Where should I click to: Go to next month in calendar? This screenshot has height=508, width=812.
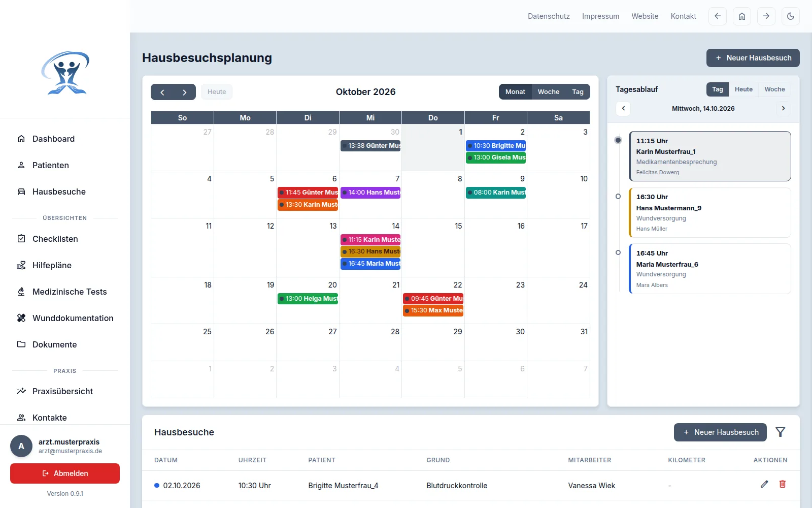[x=184, y=92]
